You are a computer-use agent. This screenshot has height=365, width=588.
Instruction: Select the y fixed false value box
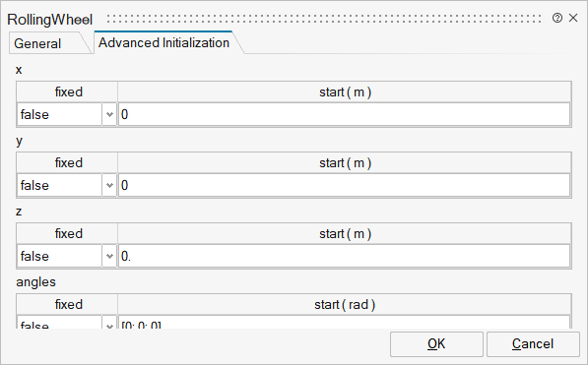60,185
